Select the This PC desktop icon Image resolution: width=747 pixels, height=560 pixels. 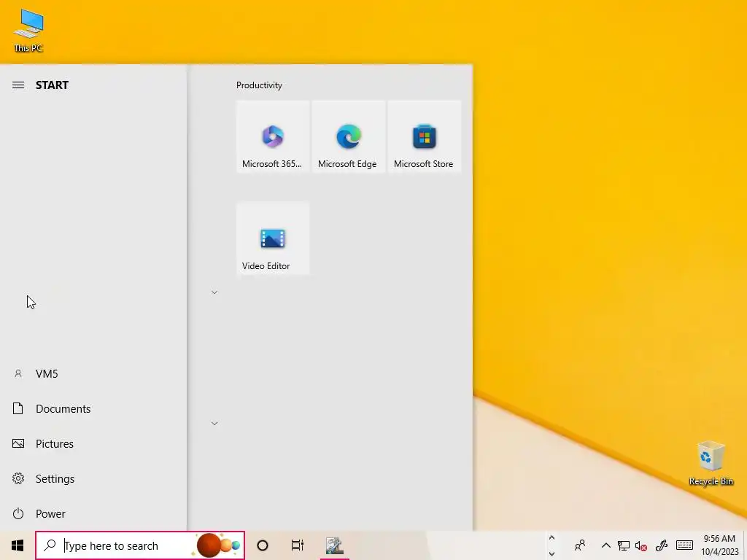coord(28,31)
